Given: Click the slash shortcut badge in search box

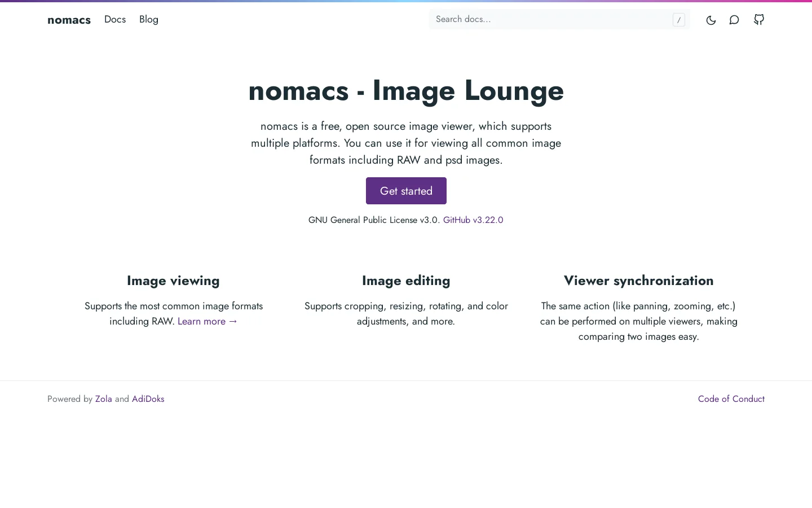Looking at the screenshot, I should (679, 20).
